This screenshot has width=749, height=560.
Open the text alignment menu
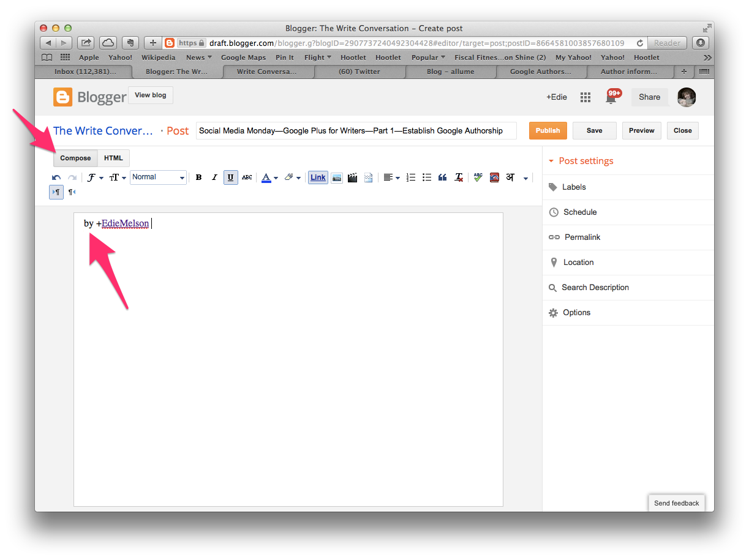click(x=391, y=177)
